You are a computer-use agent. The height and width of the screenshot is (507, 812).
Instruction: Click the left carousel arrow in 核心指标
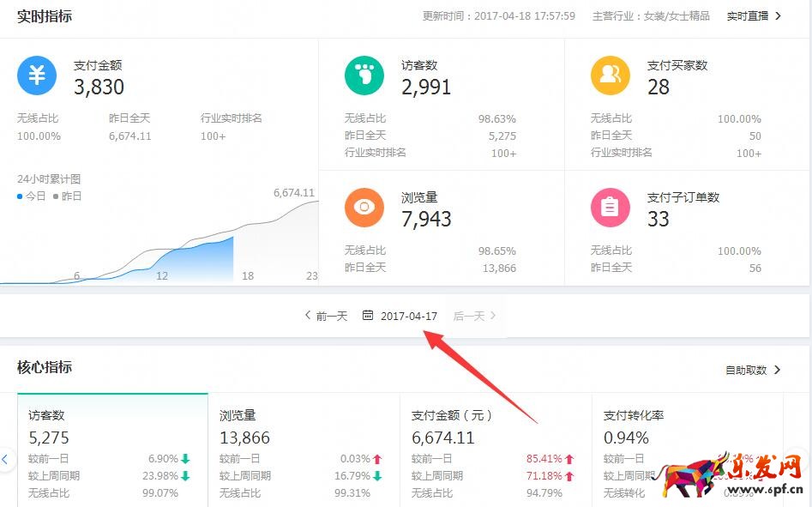(5, 459)
